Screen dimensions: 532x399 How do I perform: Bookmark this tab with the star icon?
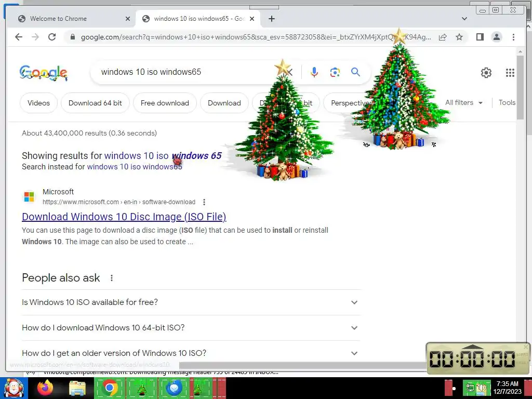click(459, 37)
